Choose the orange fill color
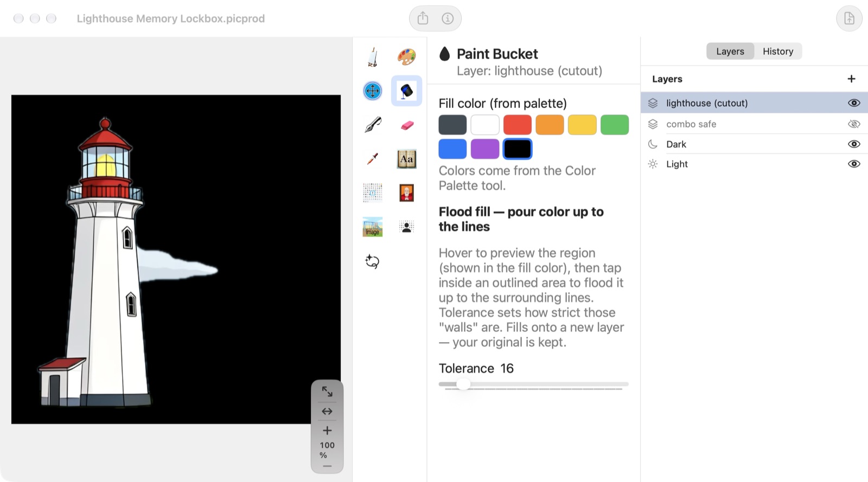 [550, 125]
